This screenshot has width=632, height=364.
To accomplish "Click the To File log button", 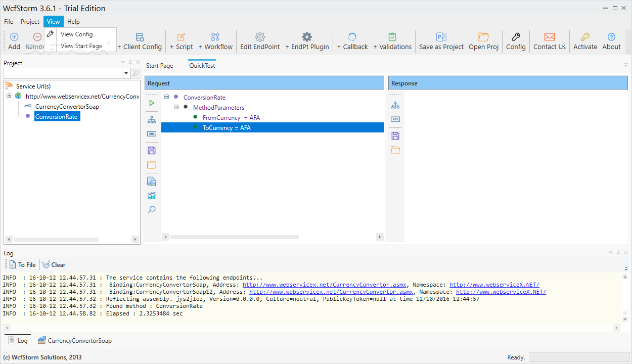I will click(x=23, y=264).
